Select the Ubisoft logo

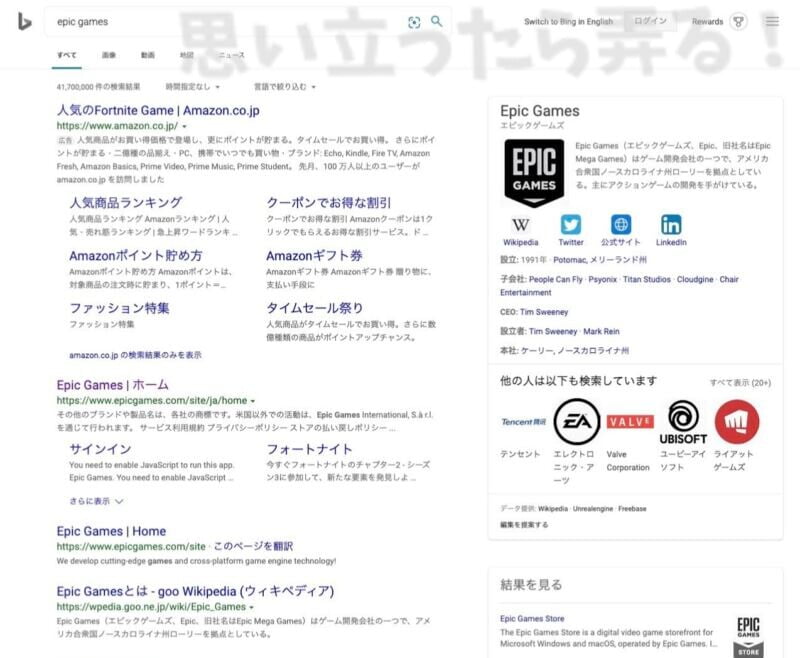point(683,422)
